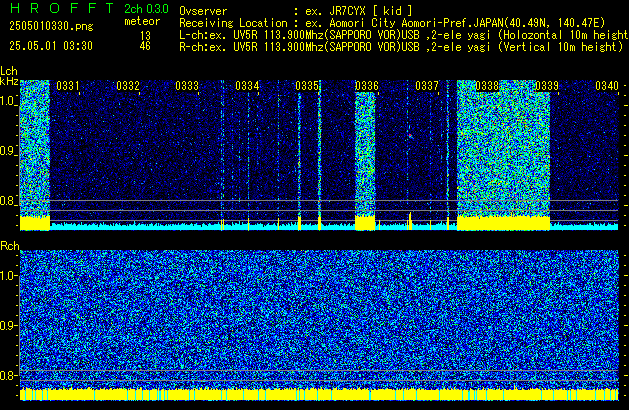Viewport: 629px width, 410px height.
Task: Click the meteor count value 13
Action: pos(145,36)
